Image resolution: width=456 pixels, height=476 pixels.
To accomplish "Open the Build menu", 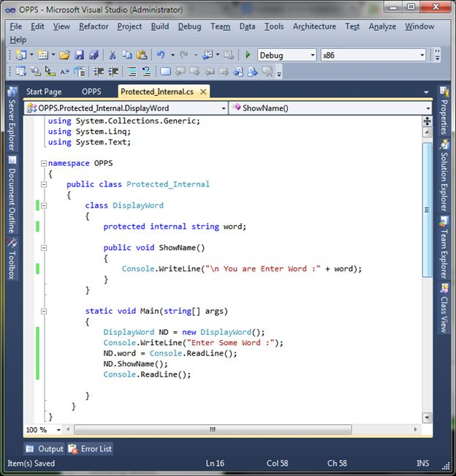I will (160, 26).
